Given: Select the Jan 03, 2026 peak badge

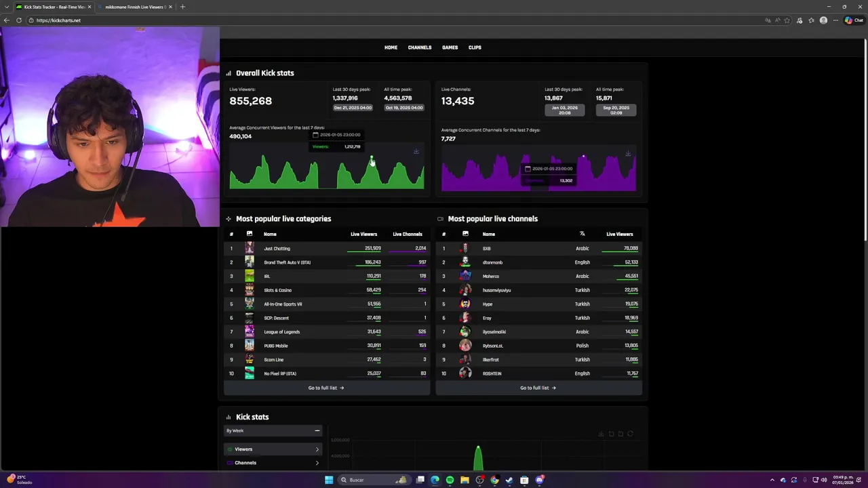Looking at the screenshot, I should coord(564,110).
